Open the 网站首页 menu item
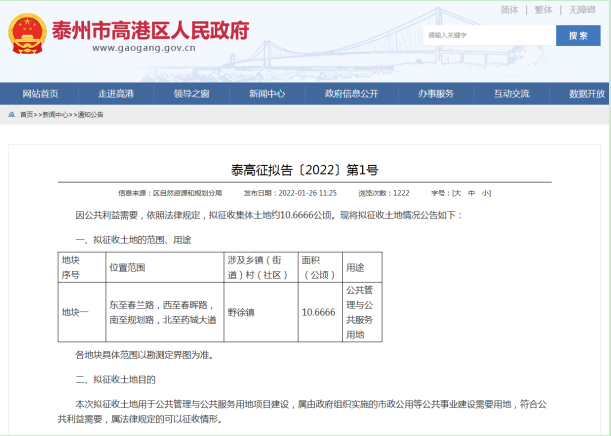Viewport: 611px width, 436px height. pos(40,93)
